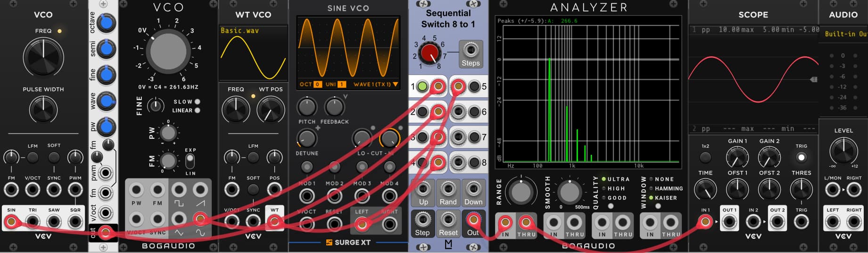Viewport: 868px width, 253px height.
Task: Toggle the 1x2 button on Scope
Action: tap(705, 157)
